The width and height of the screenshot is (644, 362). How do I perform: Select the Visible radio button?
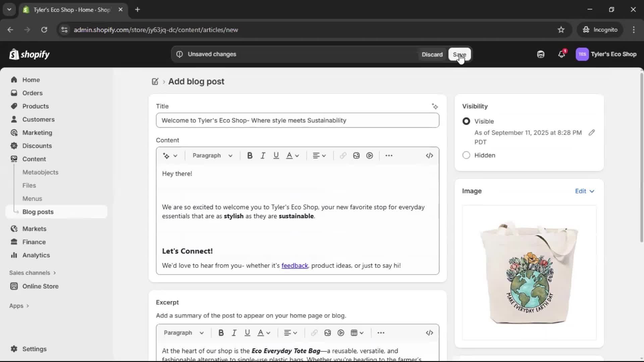tap(467, 121)
